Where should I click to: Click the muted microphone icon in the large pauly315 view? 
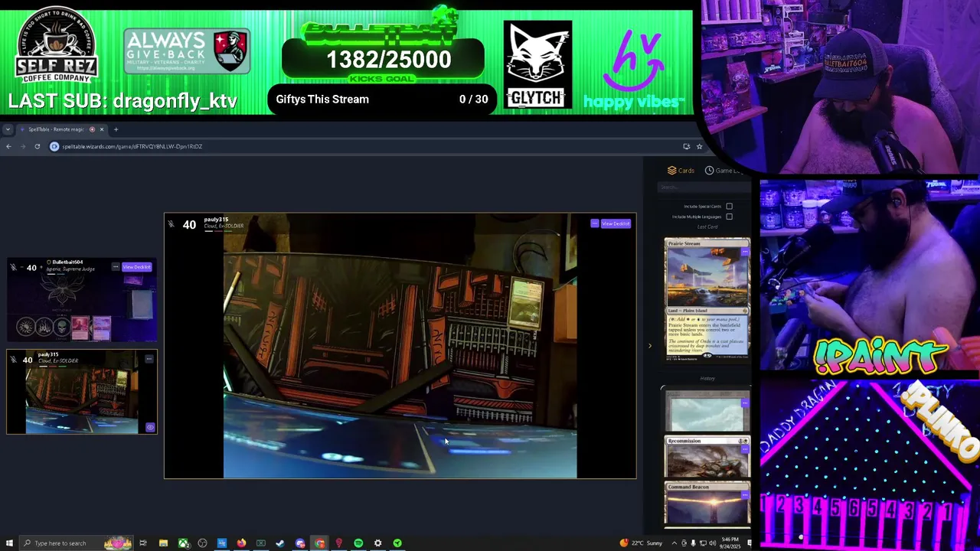pos(171,224)
